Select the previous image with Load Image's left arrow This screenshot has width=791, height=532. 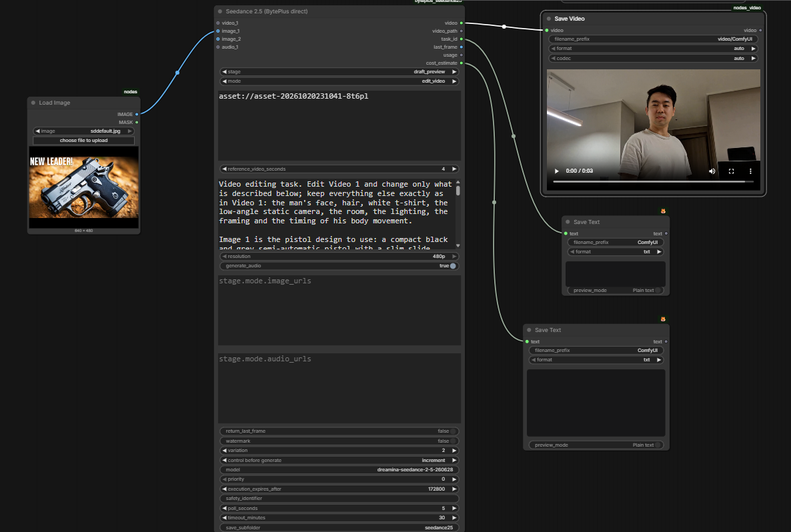click(37, 131)
